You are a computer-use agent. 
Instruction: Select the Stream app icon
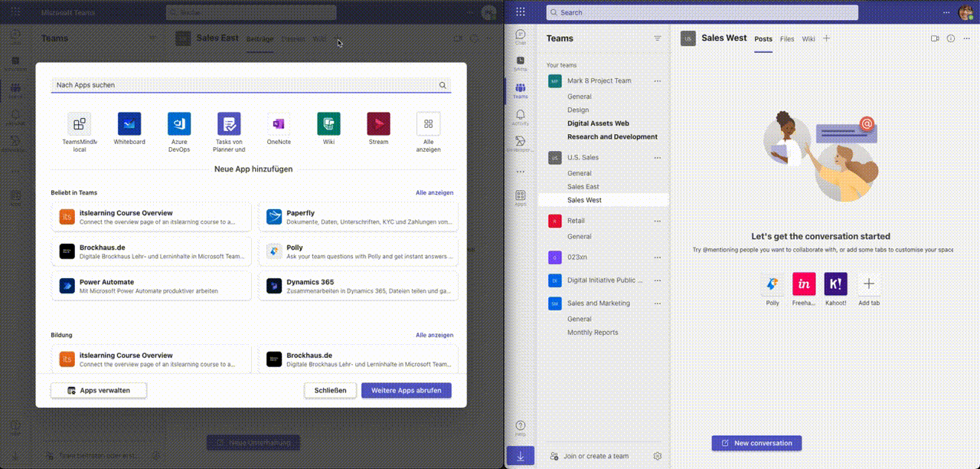[378, 124]
